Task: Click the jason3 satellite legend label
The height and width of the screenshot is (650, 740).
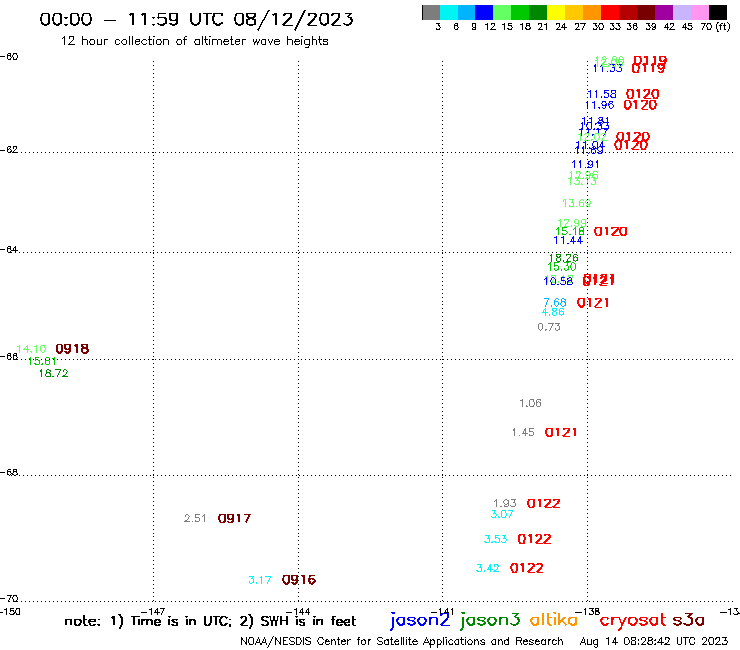Action: tap(490, 620)
